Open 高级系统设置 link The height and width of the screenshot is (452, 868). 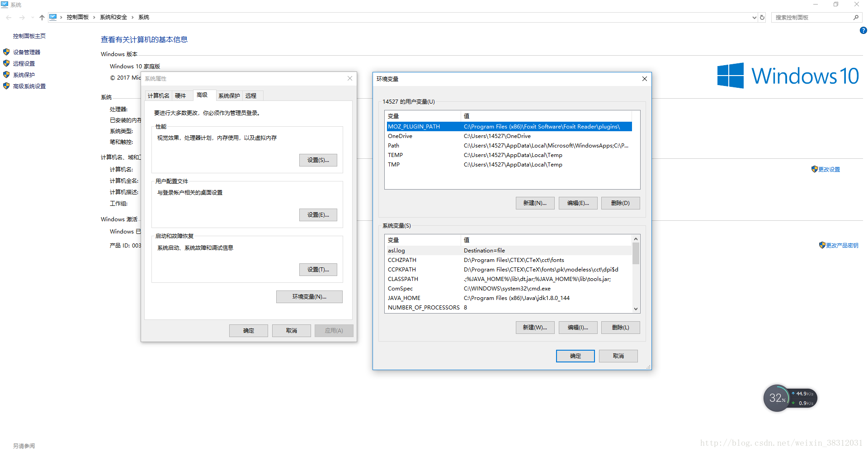tap(29, 86)
